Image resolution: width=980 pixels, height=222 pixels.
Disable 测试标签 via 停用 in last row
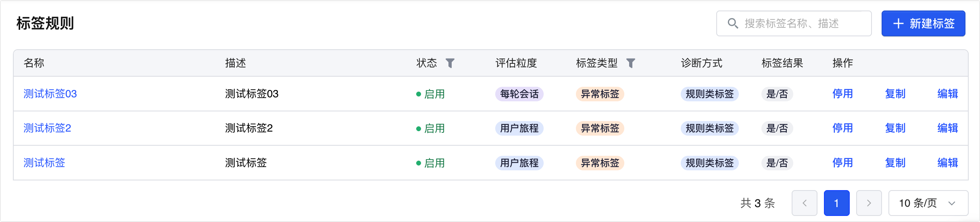click(x=842, y=163)
